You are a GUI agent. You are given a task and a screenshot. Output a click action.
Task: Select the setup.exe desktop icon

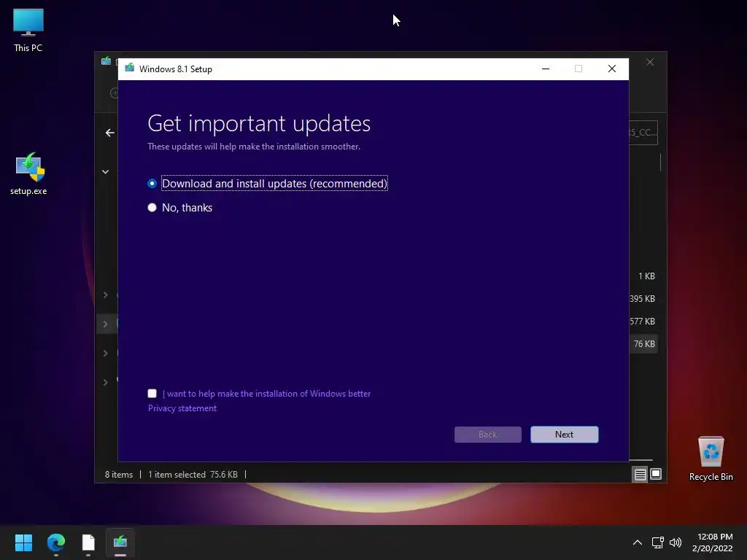click(x=28, y=174)
